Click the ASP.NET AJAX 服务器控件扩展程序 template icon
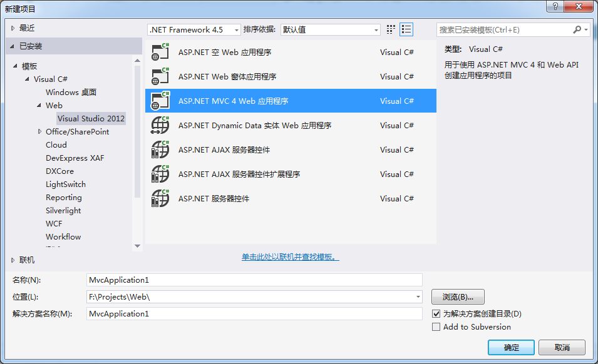 [x=160, y=174]
